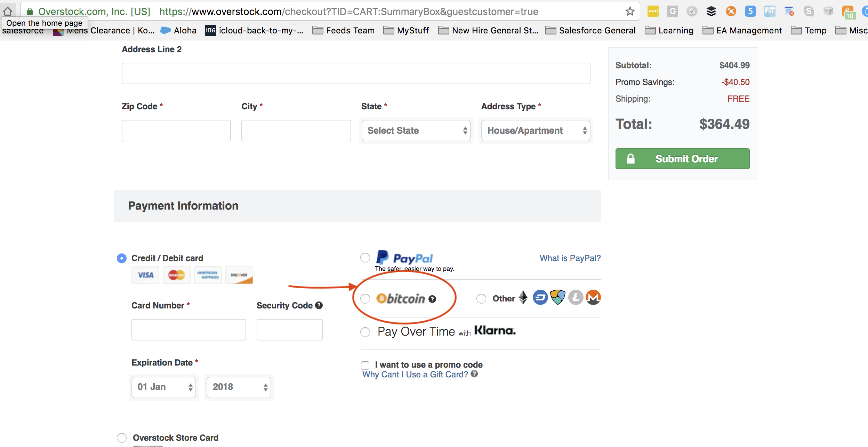Choose PayPal as payment method
Screen dimensions: 868x447
coord(365,258)
